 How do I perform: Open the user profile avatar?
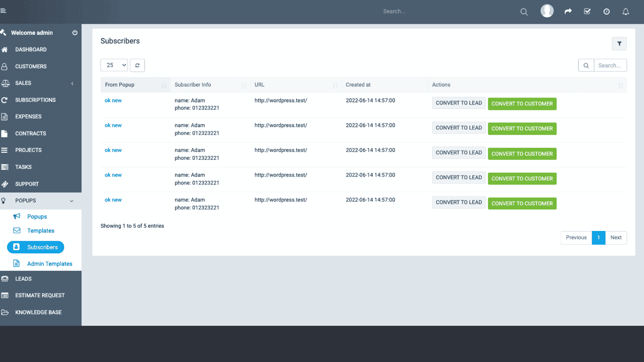tap(547, 11)
